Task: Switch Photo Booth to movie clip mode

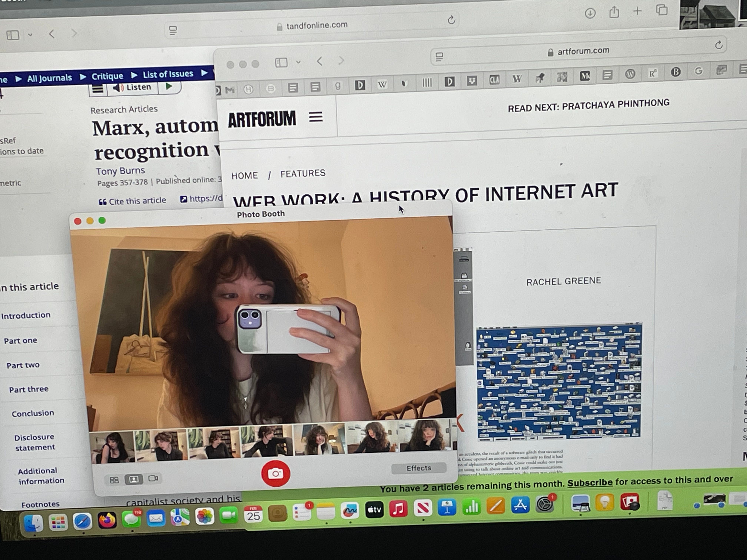Action: (x=153, y=478)
